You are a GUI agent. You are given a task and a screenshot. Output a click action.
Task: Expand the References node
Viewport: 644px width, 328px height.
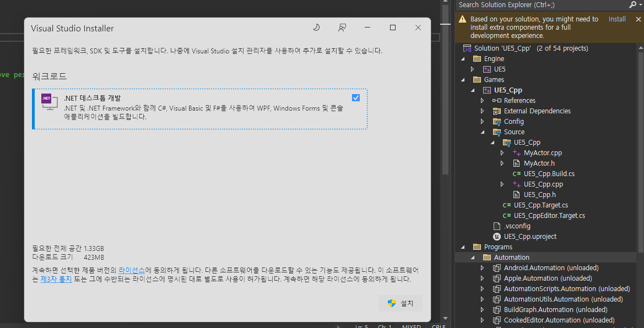click(x=482, y=101)
